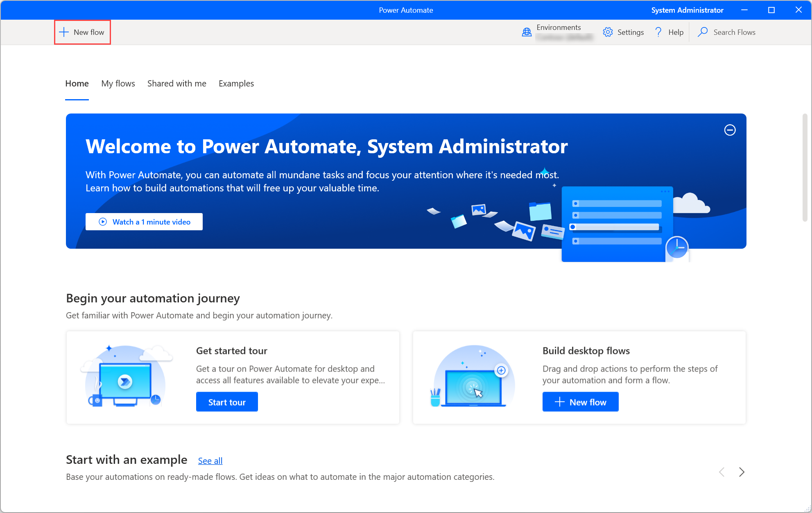The width and height of the screenshot is (812, 513).
Task: Select the Shared with me tab
Action: 176,83
